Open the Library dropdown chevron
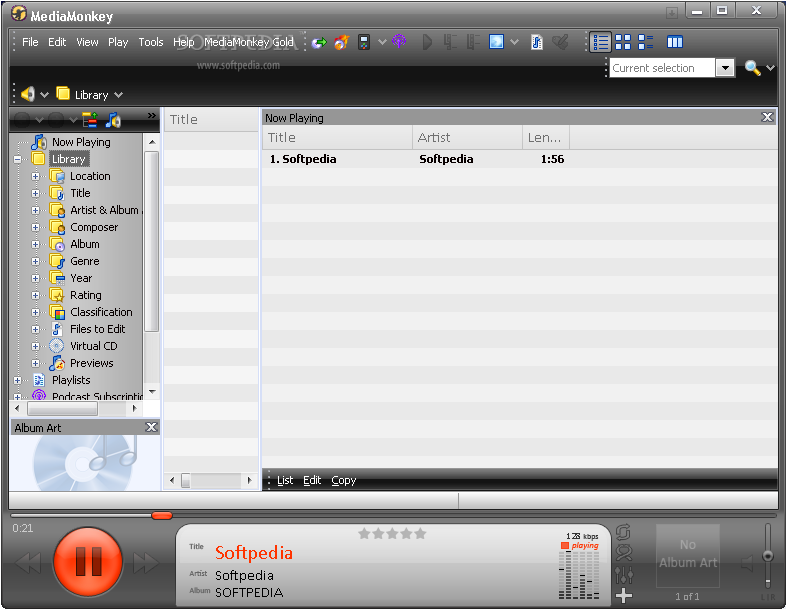This screenshot has width=790, height=609. tap(118, 94)
